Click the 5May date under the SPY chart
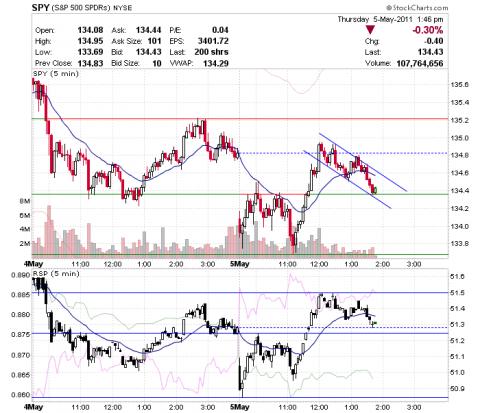 (240, 264)
